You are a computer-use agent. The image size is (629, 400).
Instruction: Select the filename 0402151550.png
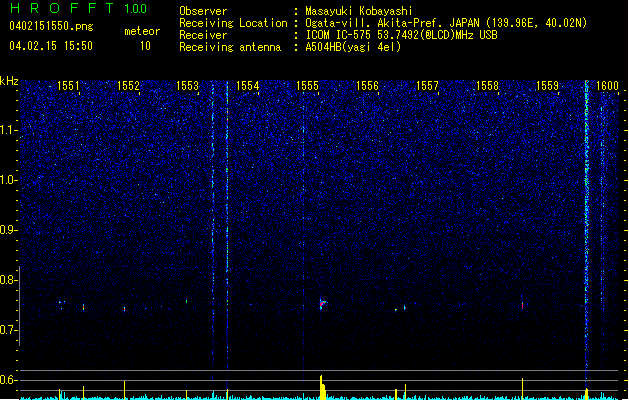(51, 26)
